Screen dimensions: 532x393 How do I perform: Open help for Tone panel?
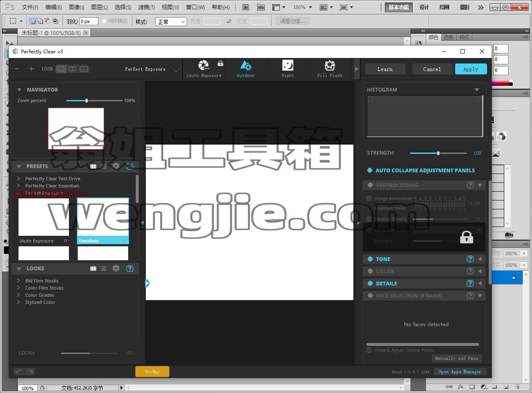coord(470,259)
